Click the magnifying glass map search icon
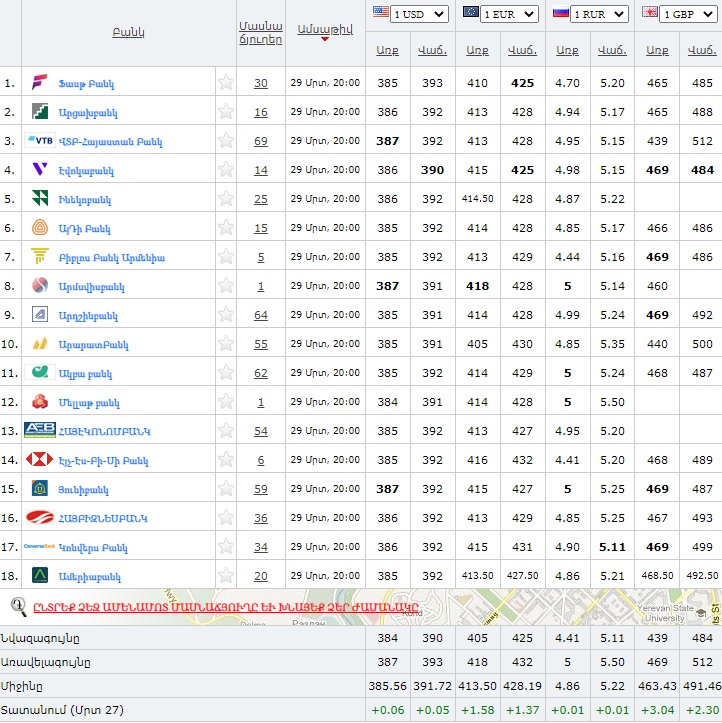 tap(19, 607)
